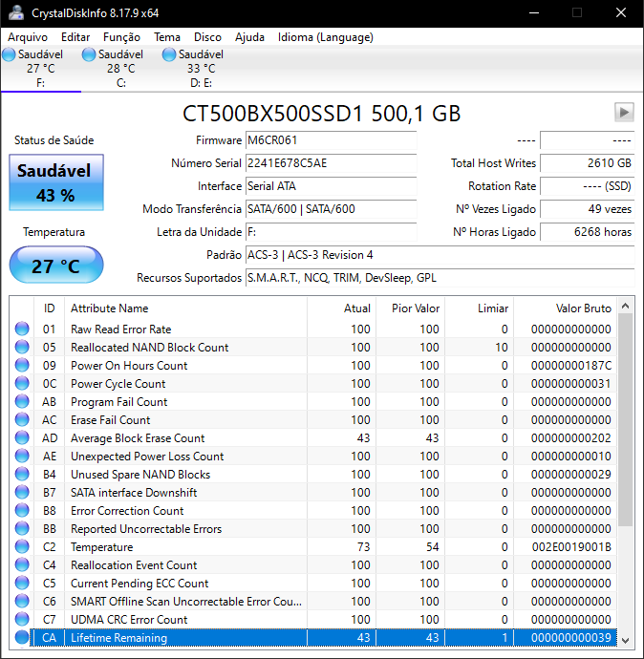Select the Power On Hours raw value 00000000187C
The width and height of the screenshot is (644, 659).
(x=571, y=365)
